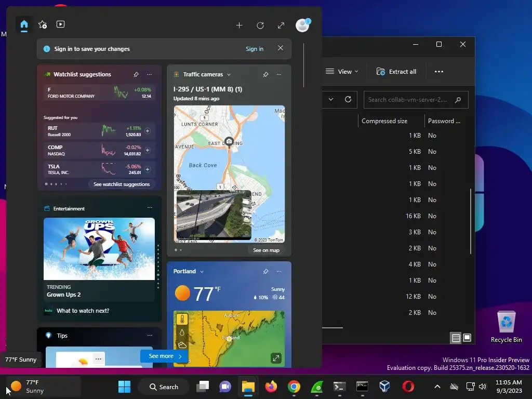The width and height of the screenshot is (532, 399).
Task: Expand widgets board to full view
Action: point(281,25)
